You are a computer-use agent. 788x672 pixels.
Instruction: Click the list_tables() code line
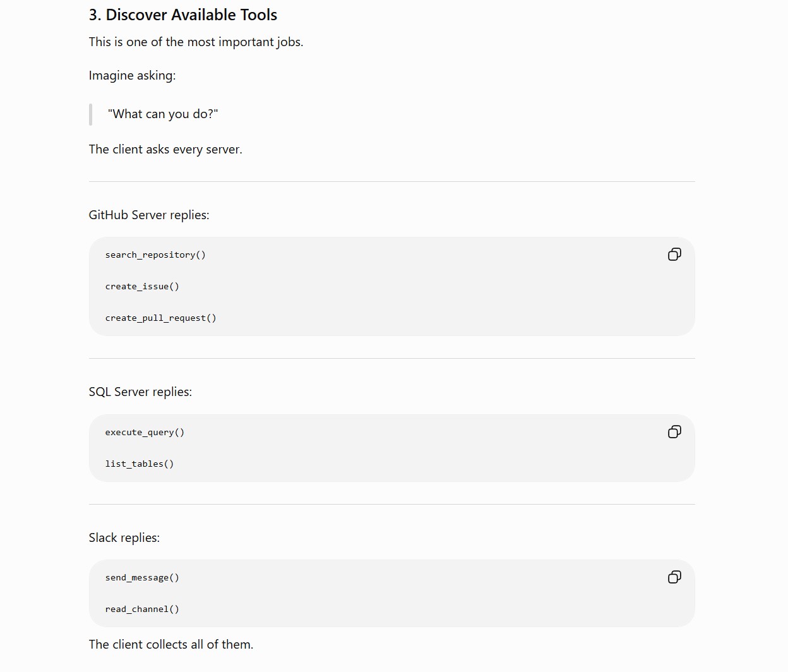pyautogui.click(x=140, y=464)
